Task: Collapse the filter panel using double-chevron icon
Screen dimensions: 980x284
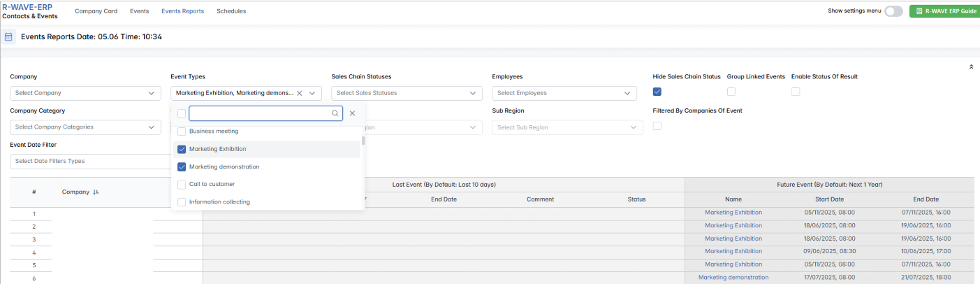Action: [971, 67]
